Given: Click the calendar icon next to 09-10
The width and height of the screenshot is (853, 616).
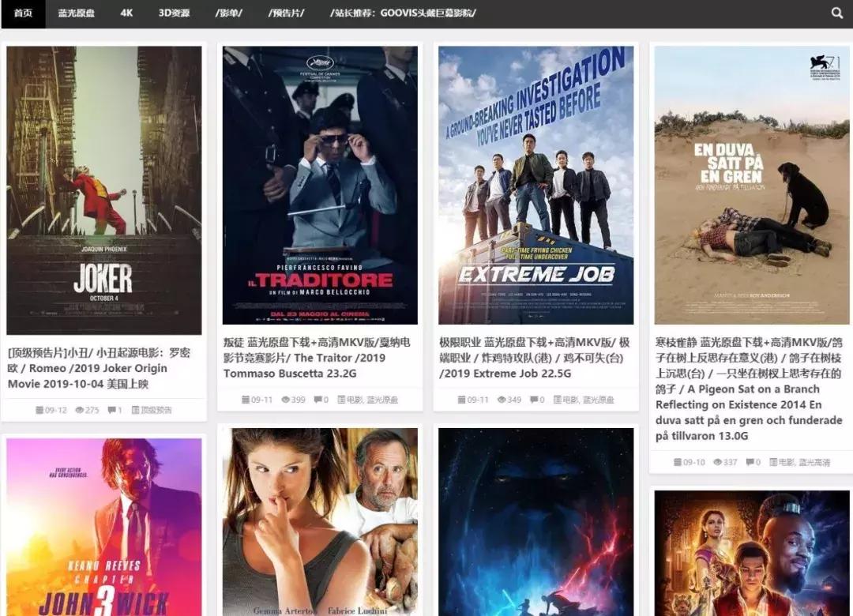Looking at the screenshot, I should [x=678, y=462].
